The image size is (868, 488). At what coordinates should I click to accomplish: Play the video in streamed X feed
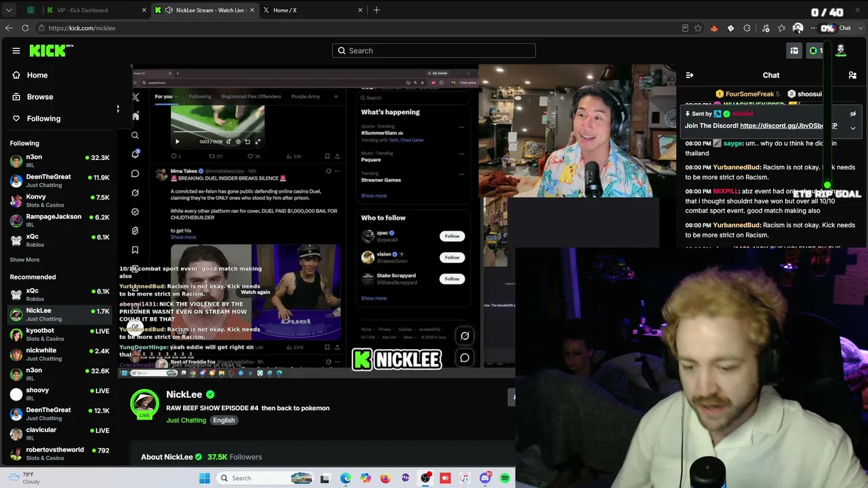[x=178, y=142]
